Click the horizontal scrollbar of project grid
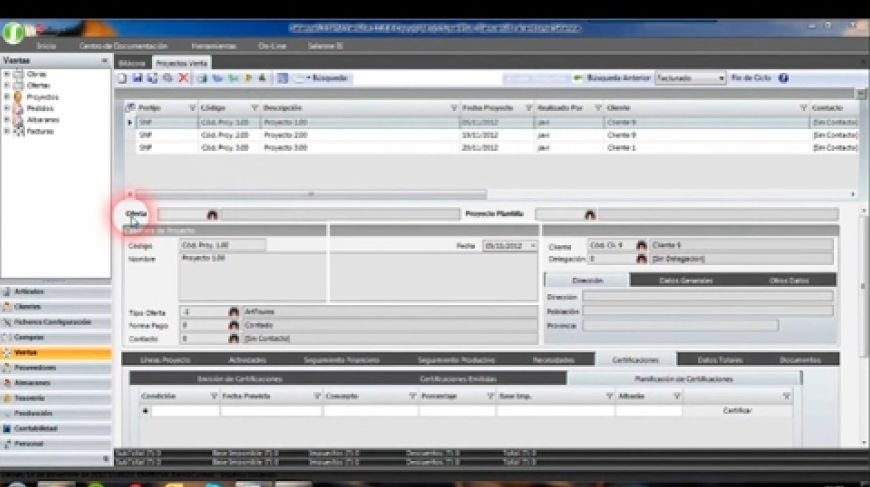This screenshot has width=870, height=487. 311,194
